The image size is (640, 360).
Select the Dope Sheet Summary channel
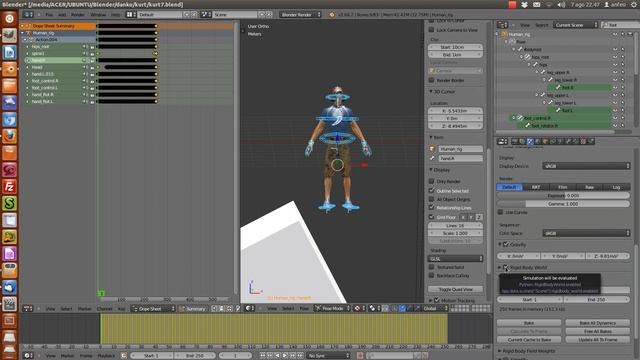coord(53,26)
